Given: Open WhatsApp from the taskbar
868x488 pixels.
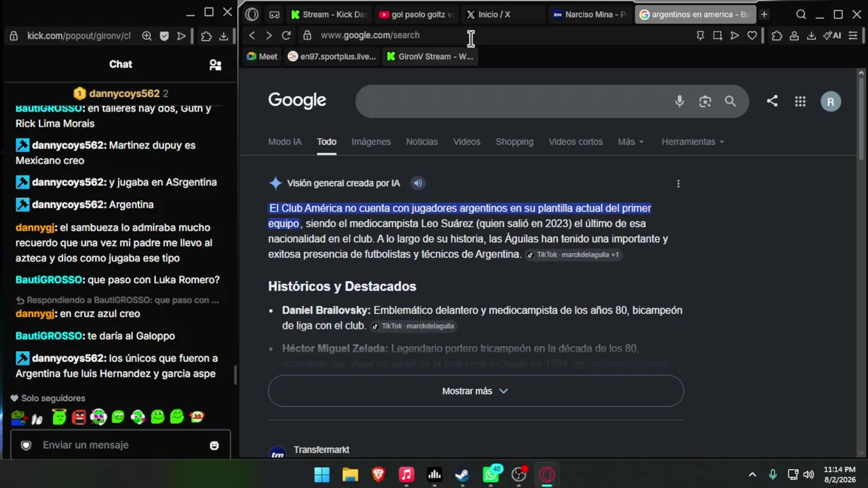Looking at the screenshot, I should 491,475.
